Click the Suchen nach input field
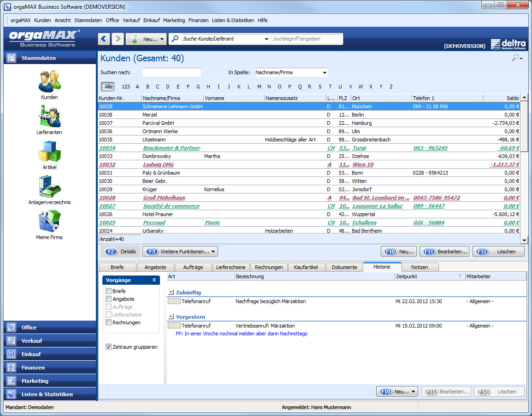Screen dimensions: 532x416 coord(171,72)
